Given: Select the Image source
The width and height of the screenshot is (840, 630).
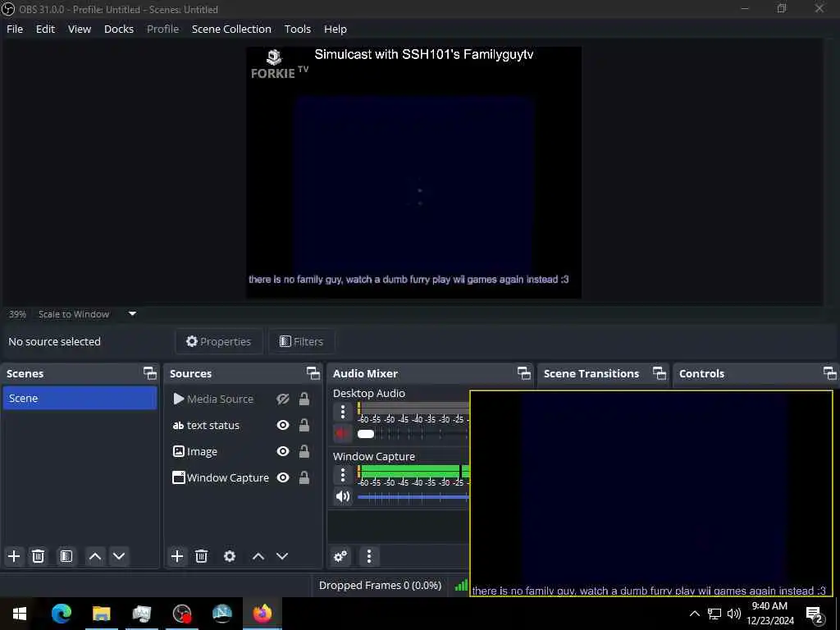Looking at the screenshot, I should pos(202,452).
